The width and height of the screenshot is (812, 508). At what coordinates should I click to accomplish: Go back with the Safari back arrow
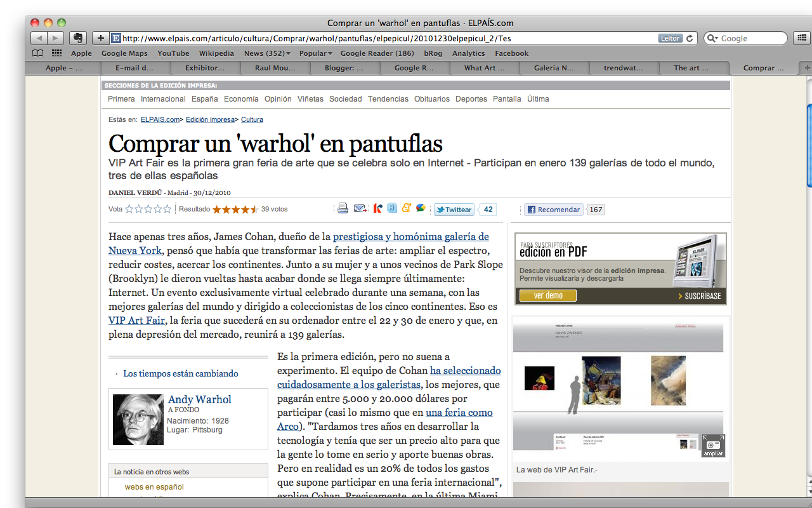(39, 38)
